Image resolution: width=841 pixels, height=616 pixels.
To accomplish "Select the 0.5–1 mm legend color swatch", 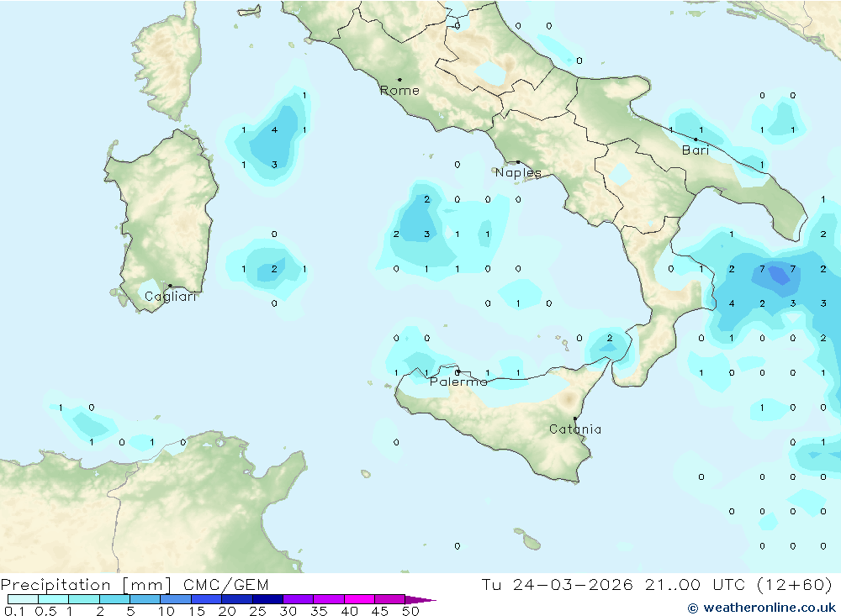I will click(x=54, y=599).
